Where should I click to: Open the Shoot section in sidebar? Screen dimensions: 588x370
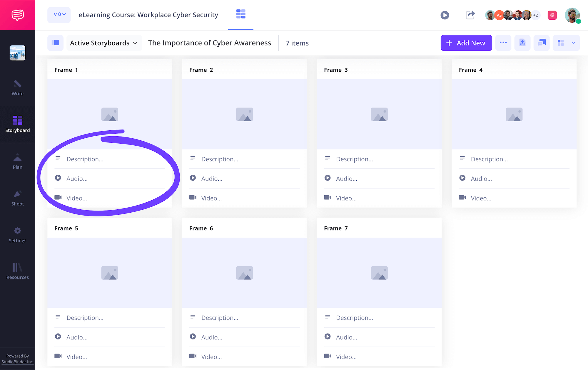18,198
